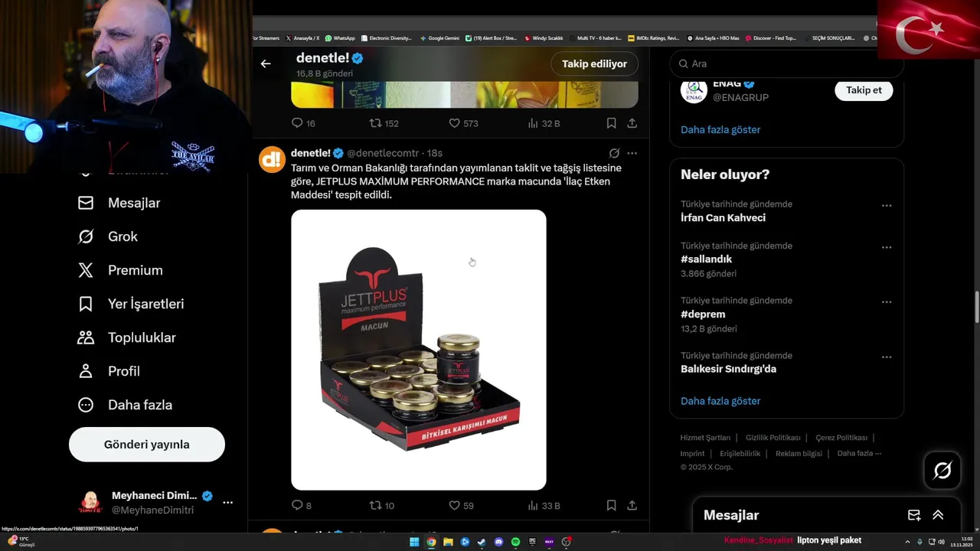Screen dimensions: 980x551
Task: Open İrfan Can Kahveci trending topic
Action: click(723, 218)
